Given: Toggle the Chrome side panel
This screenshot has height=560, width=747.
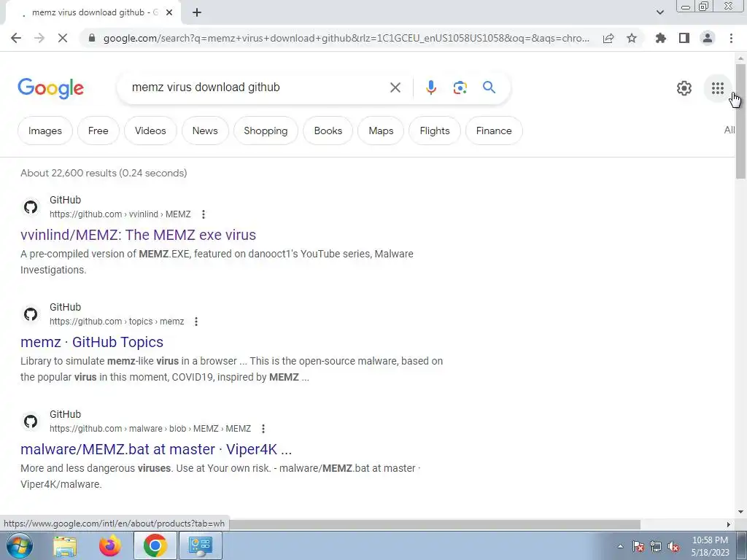Looking at the screenshot, I should click(x=684, y=38).
